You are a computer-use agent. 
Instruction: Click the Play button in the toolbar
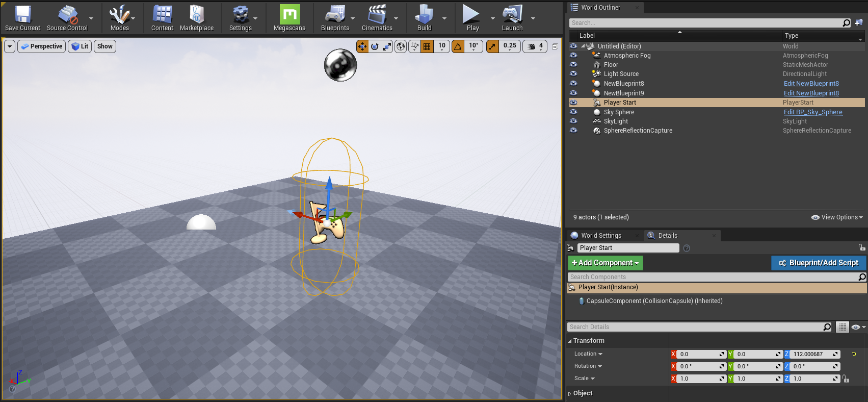[x=472, y=18]
